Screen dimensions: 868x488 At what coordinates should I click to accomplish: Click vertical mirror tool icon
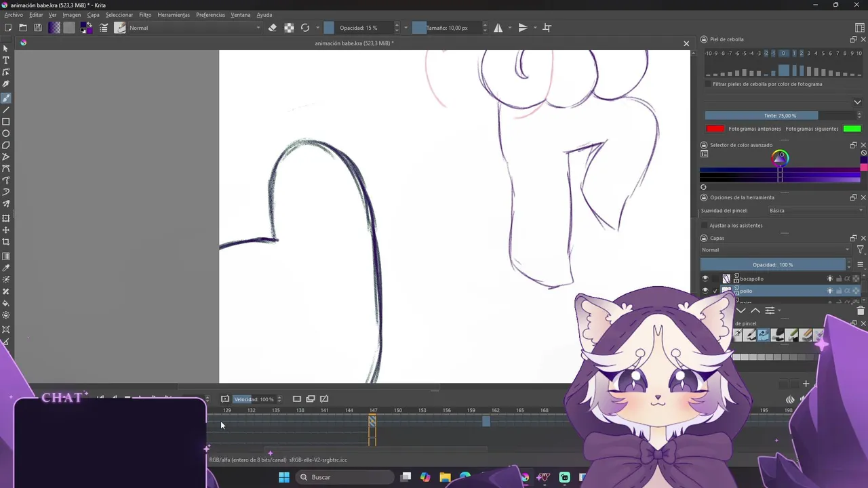tap(523, 28)
